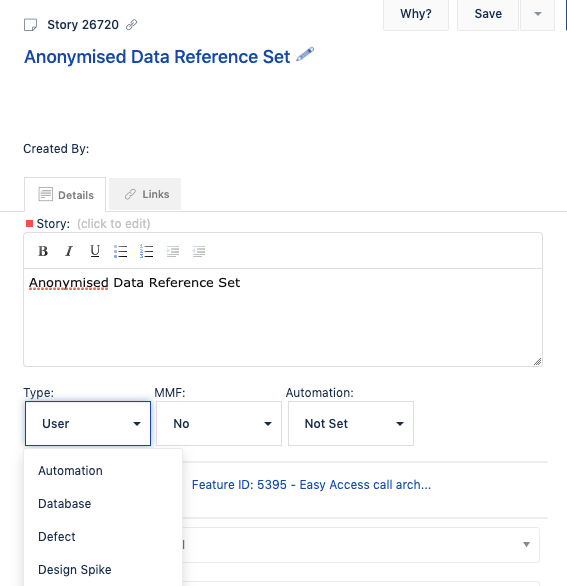Decrease indent in story text

[x=198, y=251]
